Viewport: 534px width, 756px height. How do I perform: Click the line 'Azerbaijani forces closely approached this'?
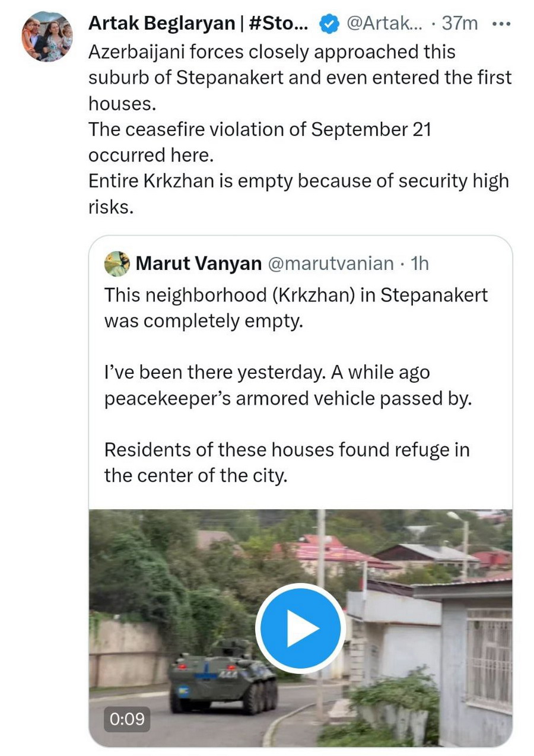272,52
